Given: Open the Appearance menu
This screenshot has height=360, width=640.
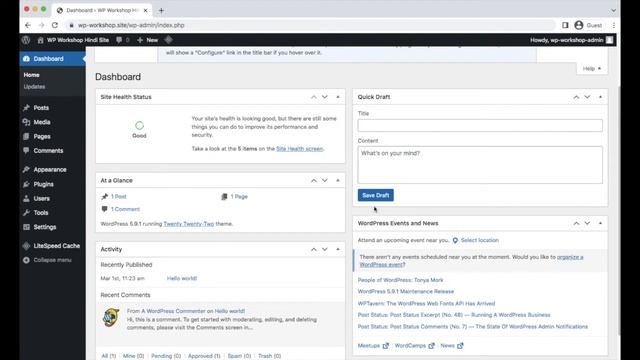Looking at the screenshot, I should pyautogui.click(x=50, y=170).
